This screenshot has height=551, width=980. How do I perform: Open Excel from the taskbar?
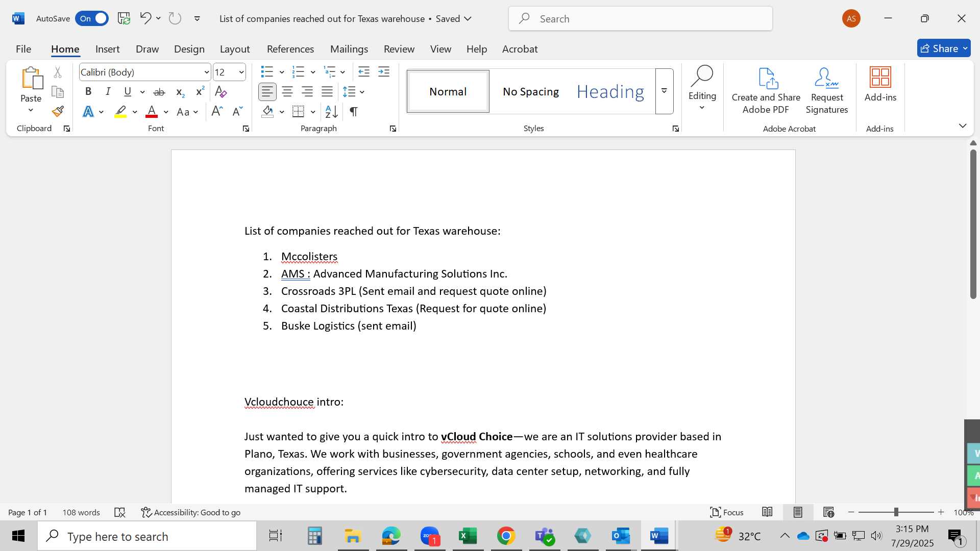468,536
